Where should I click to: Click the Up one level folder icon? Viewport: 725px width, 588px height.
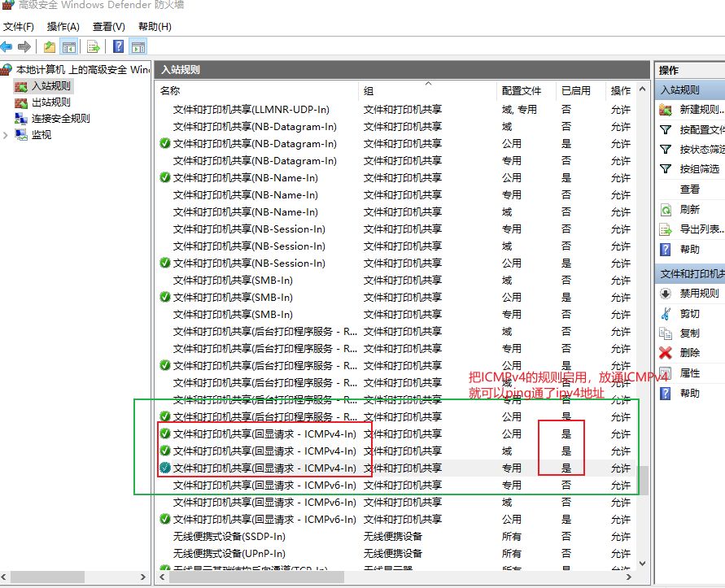click(50, 47)
